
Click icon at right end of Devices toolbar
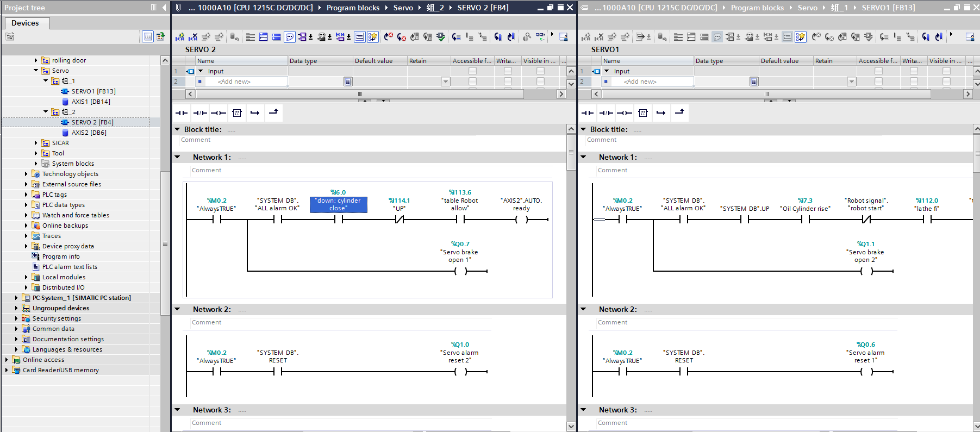160,36
